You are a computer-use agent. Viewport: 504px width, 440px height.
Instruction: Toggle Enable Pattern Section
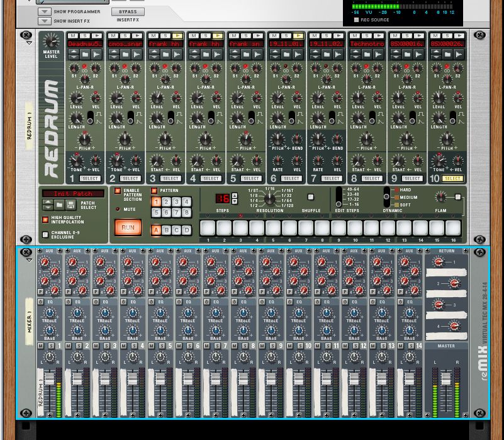tap(118, 191)
